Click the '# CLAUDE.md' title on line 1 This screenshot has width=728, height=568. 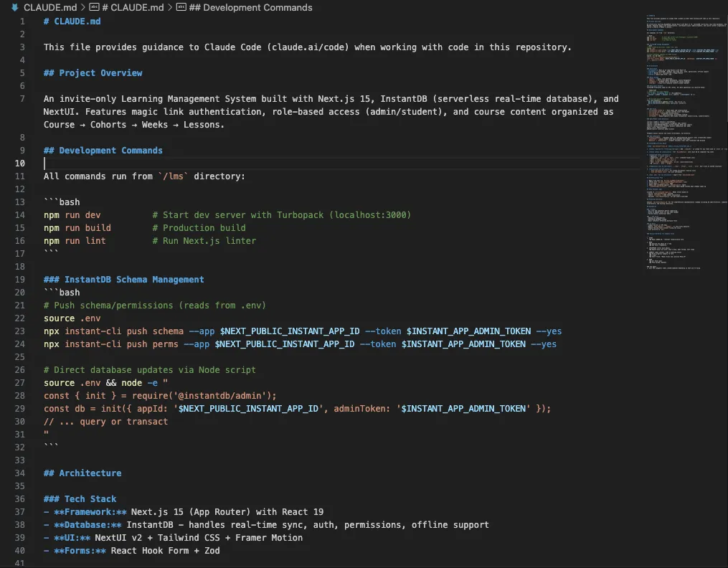[x=72, y=22]
